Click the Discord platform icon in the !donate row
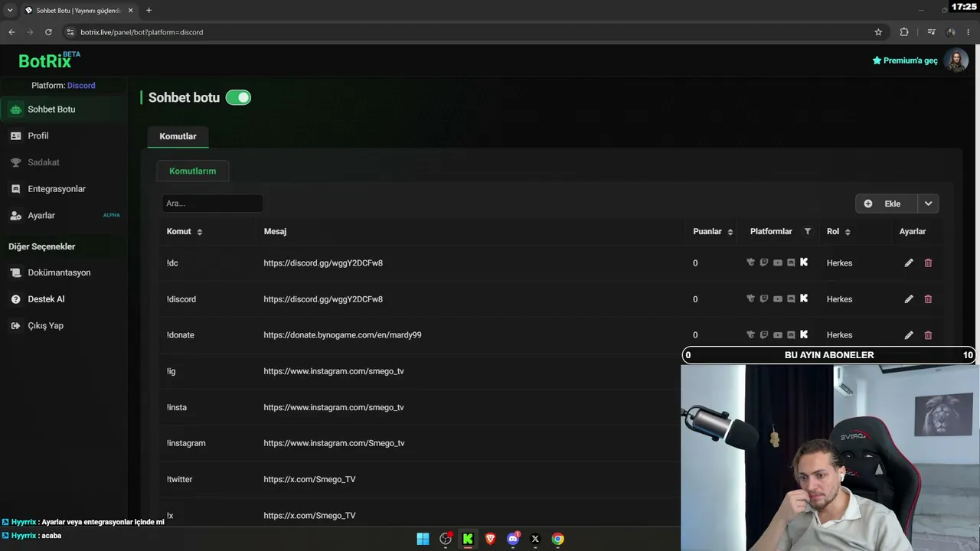The height and width of the screenshot is (551, 980). 791,334
